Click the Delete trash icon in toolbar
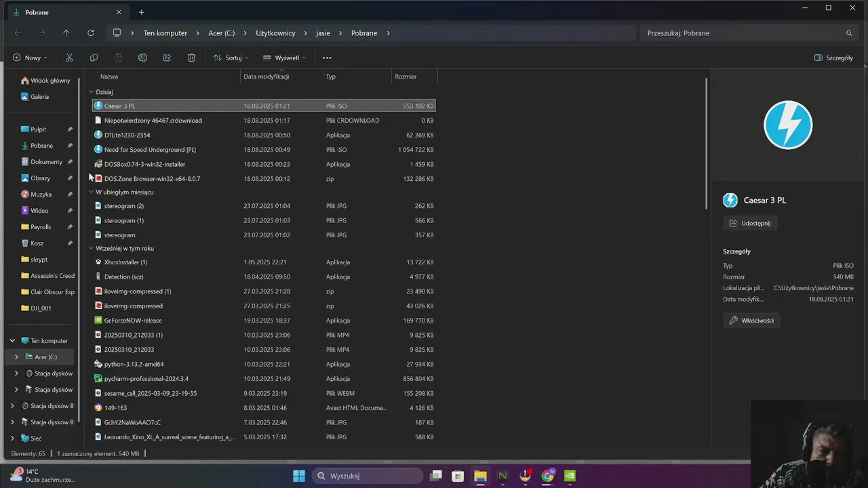The image size is (868, 488). point(191,58)
